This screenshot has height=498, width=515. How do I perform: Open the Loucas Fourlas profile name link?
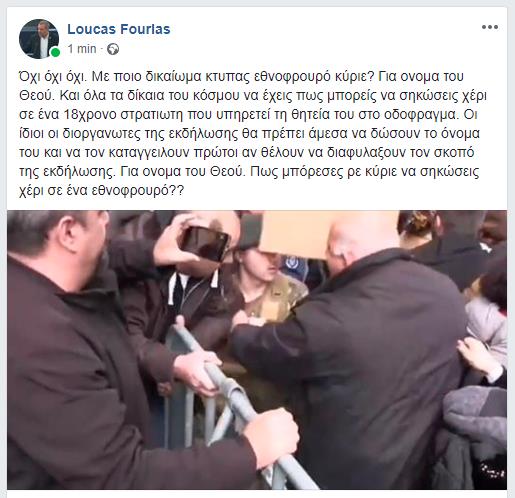point(119,29)
